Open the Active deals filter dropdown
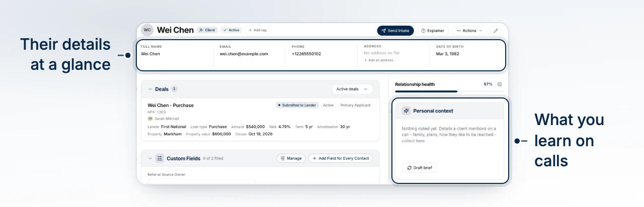The width and height of the screenshot is (644, 207). (352, 89)
